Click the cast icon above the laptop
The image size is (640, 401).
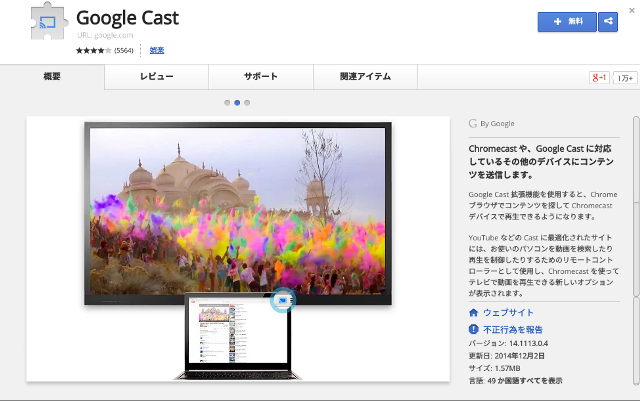pyautogui.click(x=282, y=298)
